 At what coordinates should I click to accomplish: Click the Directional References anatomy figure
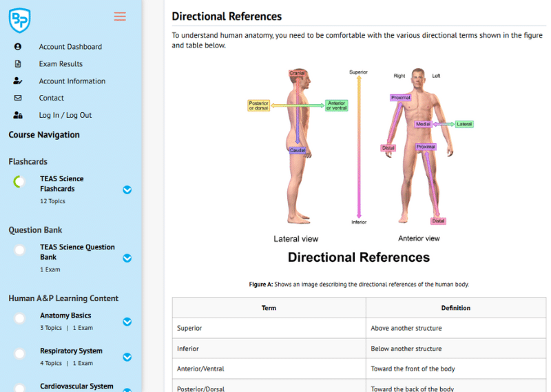[x=359, y=165]
